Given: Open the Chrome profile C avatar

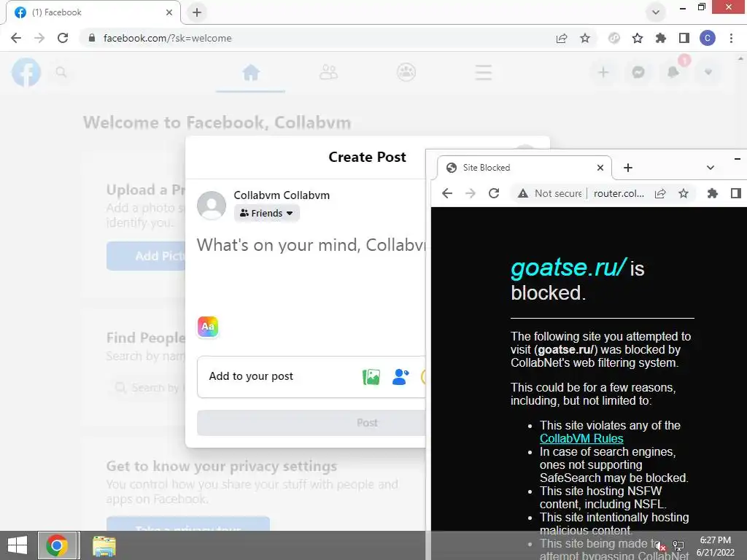Looking at the screenshot, I should click(x=708, y=38).
